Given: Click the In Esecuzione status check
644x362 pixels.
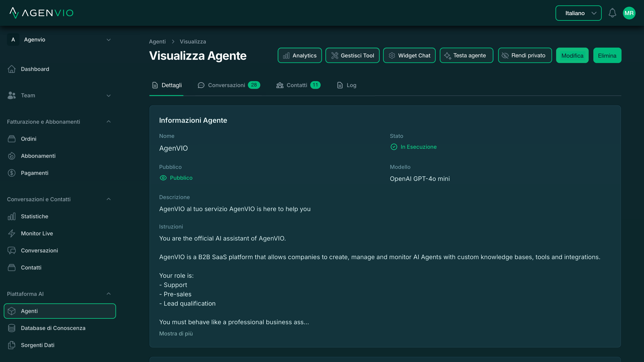Looking at the screenshot, I should [394, 147].
